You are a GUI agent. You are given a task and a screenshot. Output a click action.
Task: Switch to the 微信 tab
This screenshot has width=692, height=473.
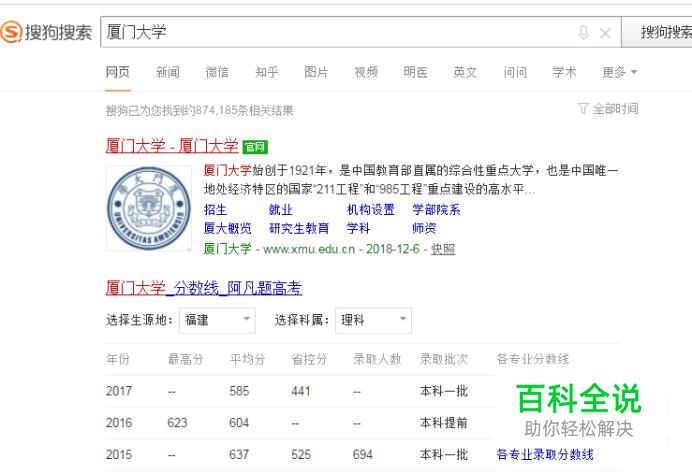click(217, 72)
